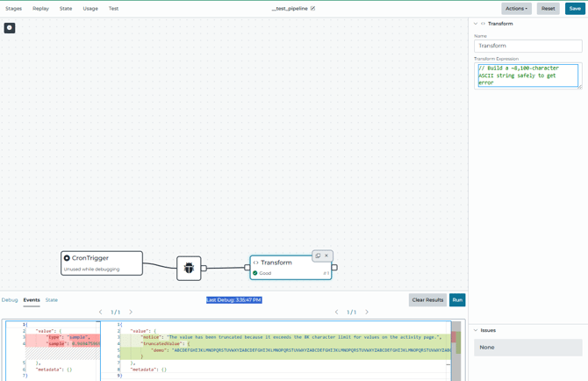The image size is (588, 381).
Task: Switch to the bottom-panel State tab
Action: point(52,300)
